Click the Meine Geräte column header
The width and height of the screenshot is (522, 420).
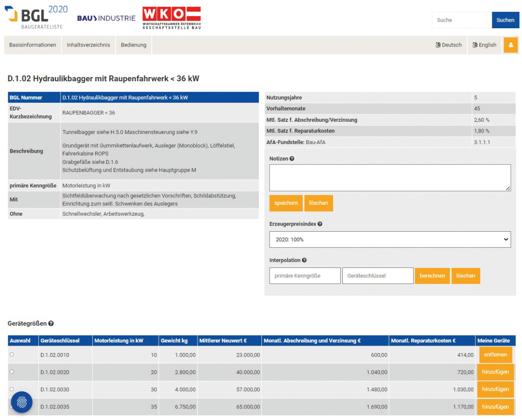tap(495, 340)
